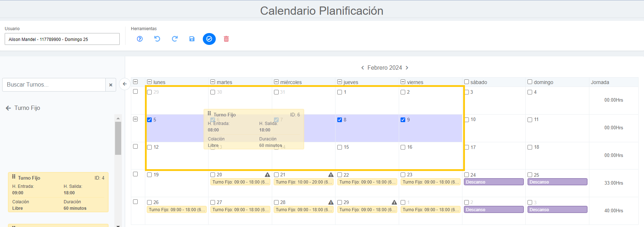Click warning triangle on day 20
644x227 pixels.
[x=268, y=175]
